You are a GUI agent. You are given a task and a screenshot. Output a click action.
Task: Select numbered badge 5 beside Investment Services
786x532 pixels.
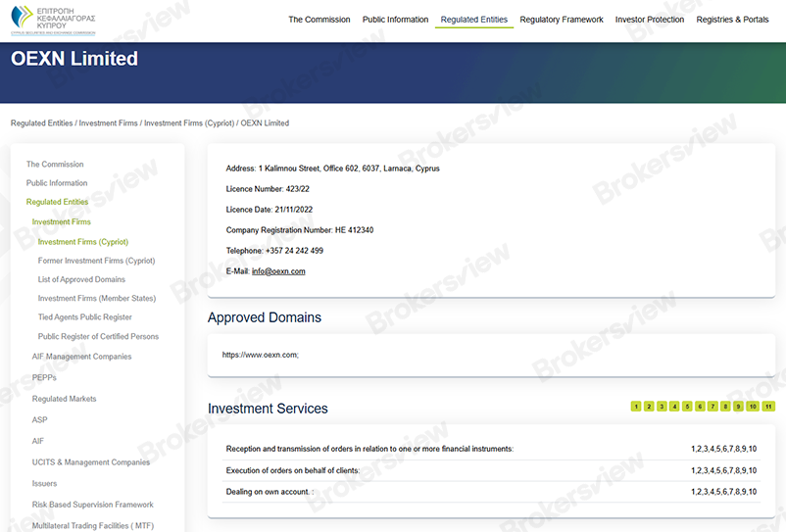(x=687, y=407)
